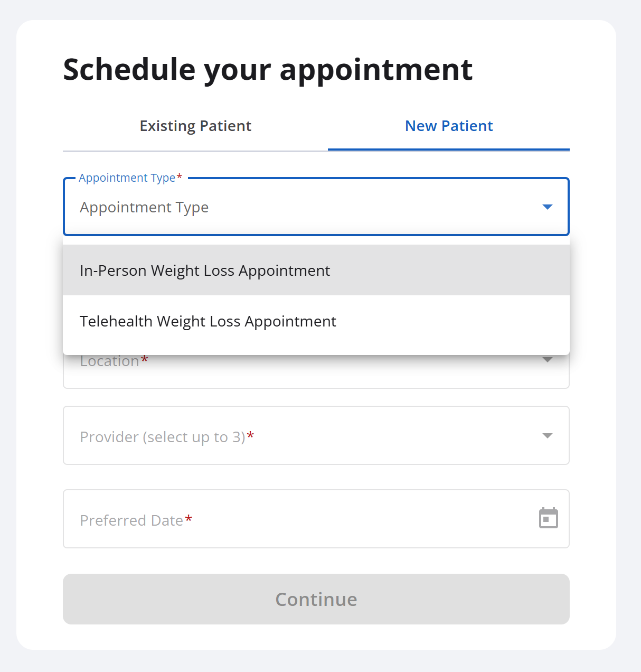Image resolution: width=641 pixels, height=672 pixels.
Task: Click the Provider dropdown chevron
Action: (x=548, y=435)
